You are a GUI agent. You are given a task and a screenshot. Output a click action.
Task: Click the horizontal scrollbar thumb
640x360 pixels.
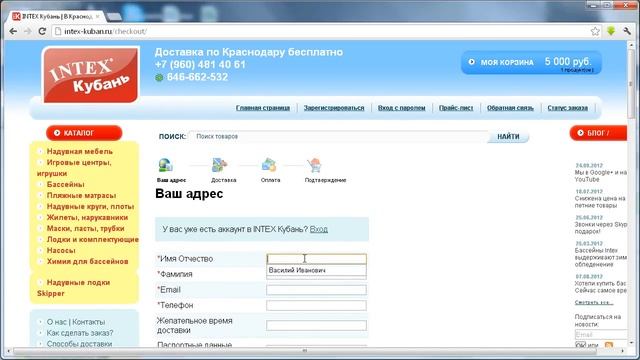pyautogui.click(x=304, y=351)
